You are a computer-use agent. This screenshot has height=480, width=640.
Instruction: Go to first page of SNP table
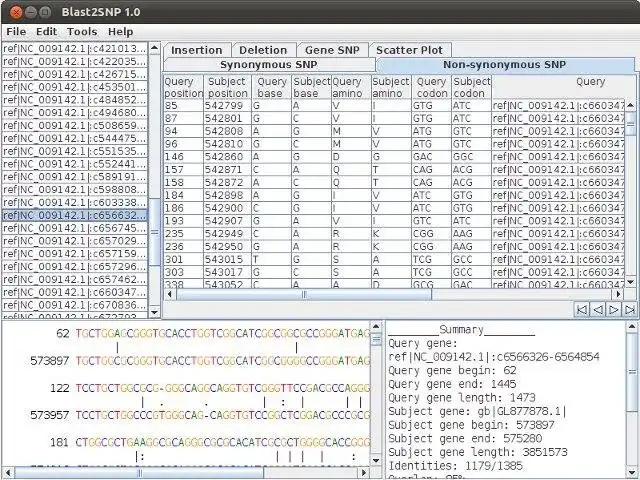(581, 310)
